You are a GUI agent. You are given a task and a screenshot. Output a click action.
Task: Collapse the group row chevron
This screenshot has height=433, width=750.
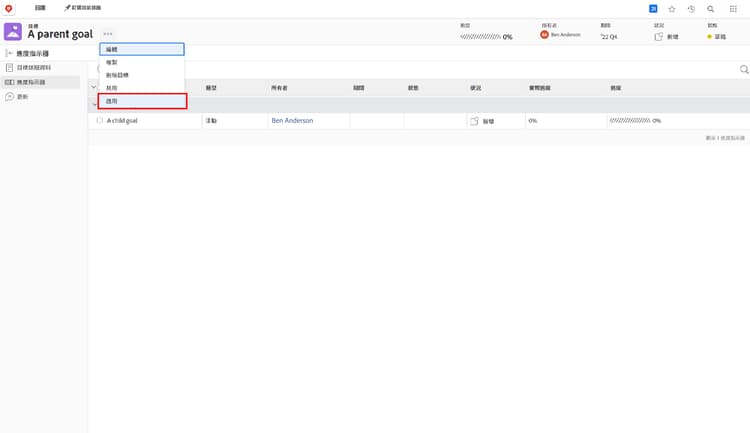(x=94, y=104)
